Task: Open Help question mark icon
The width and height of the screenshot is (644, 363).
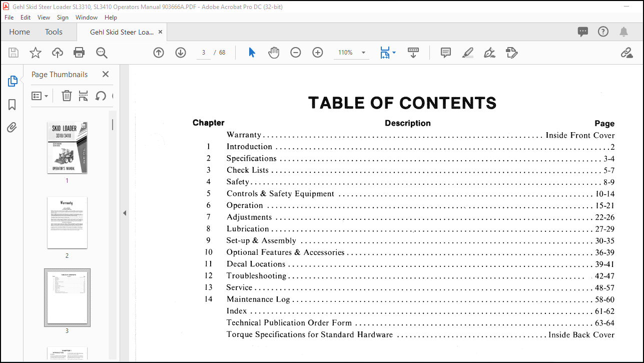Action: [603, 32]
